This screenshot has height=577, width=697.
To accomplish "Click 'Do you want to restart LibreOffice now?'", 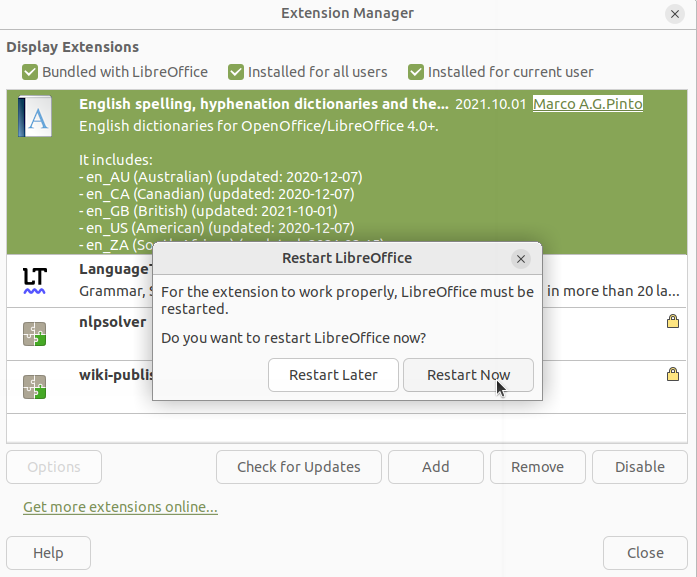I will tap(293, 338).
